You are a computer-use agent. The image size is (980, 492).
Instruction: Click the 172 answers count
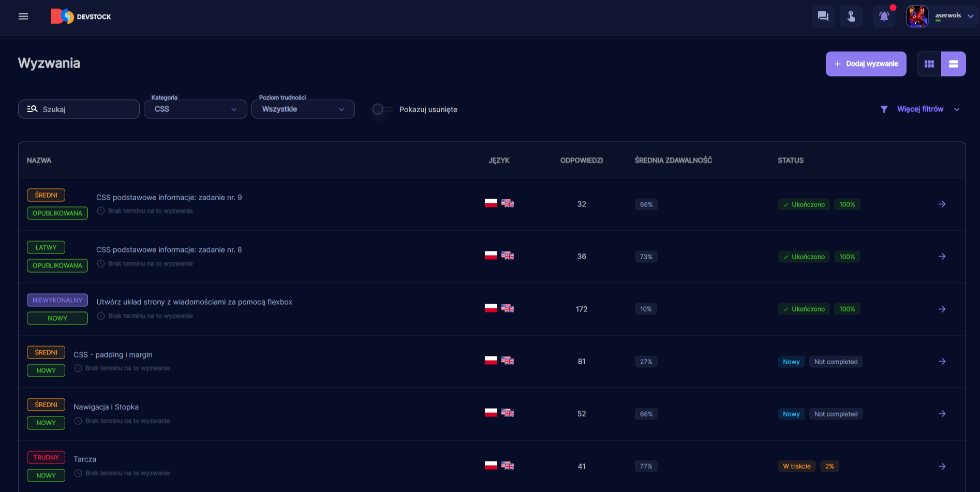[582, 309]
